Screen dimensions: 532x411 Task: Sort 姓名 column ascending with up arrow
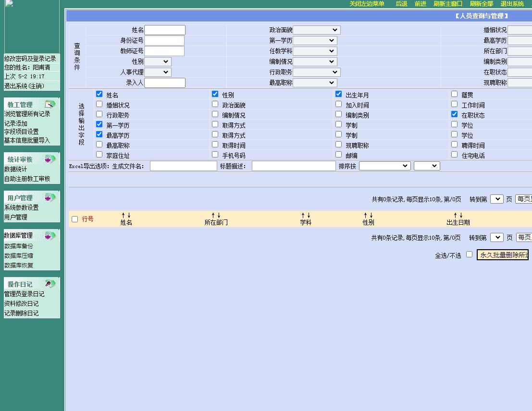123,215
